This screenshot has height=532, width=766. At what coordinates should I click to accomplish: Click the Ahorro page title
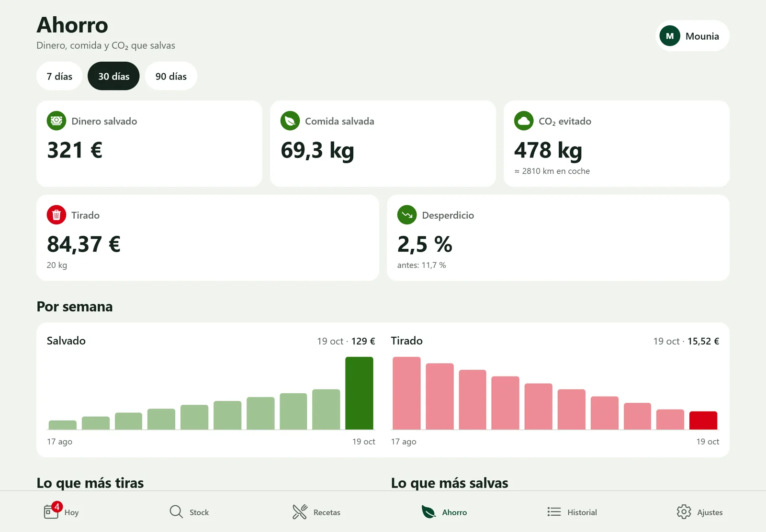pyautogui.click(x=72, y=25)
